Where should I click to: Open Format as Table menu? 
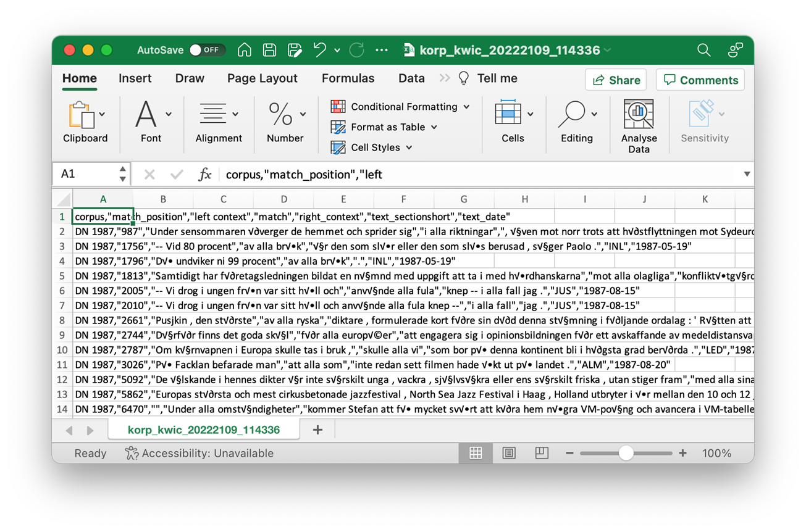pos(384,127)
